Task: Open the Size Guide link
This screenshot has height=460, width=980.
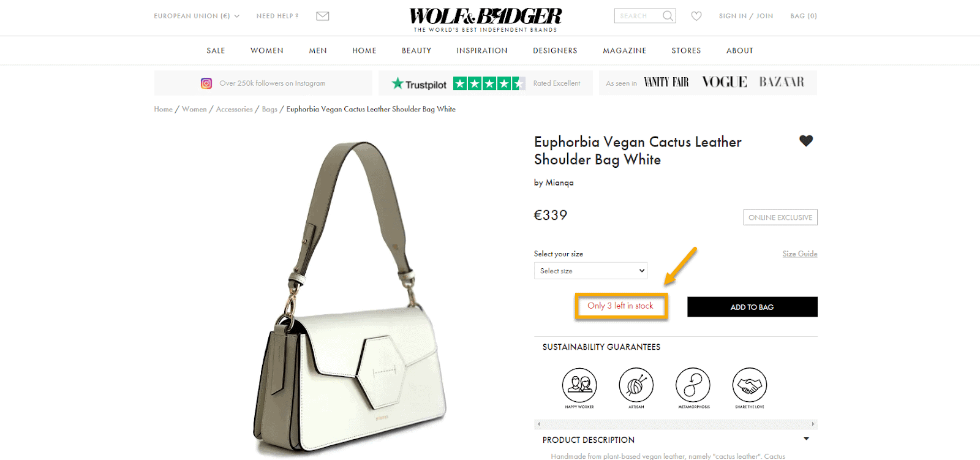Action: pyautogui.click(x=800, y=254)
